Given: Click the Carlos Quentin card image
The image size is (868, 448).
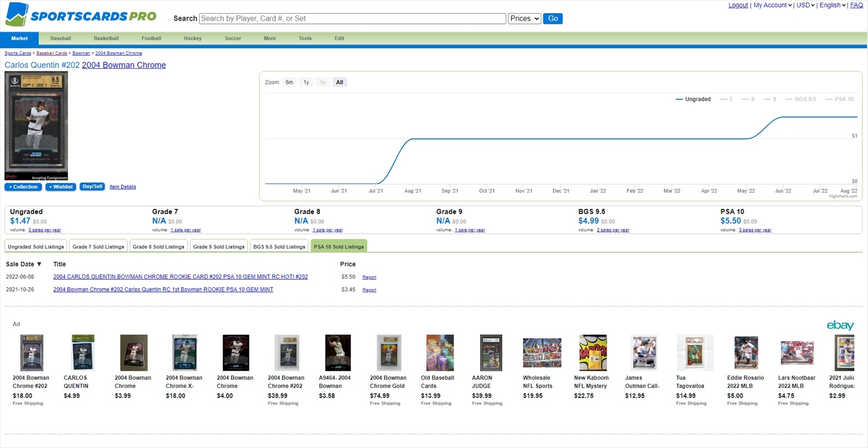Looking at the screenshot, I should (36, 126).
